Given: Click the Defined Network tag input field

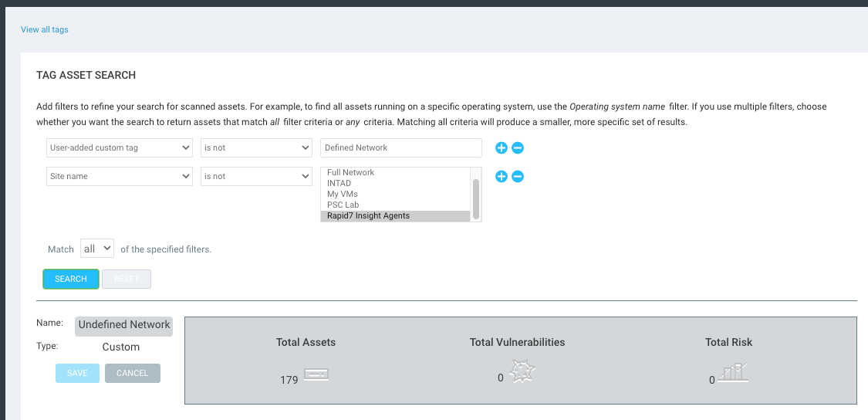Looking at the screenshot, I should point(400,147).
